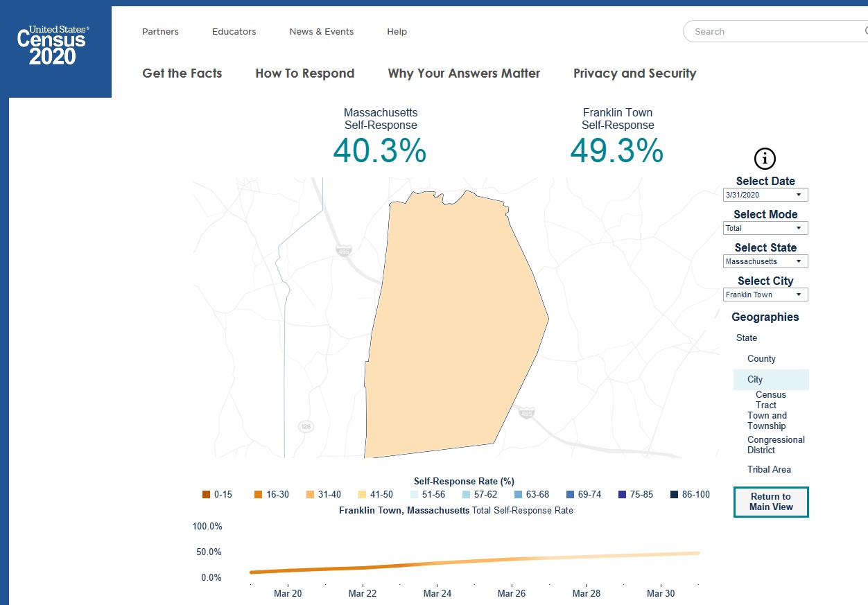Select the How To Respond tab
Screen dimensions: 868x605
tap(305, 73)
